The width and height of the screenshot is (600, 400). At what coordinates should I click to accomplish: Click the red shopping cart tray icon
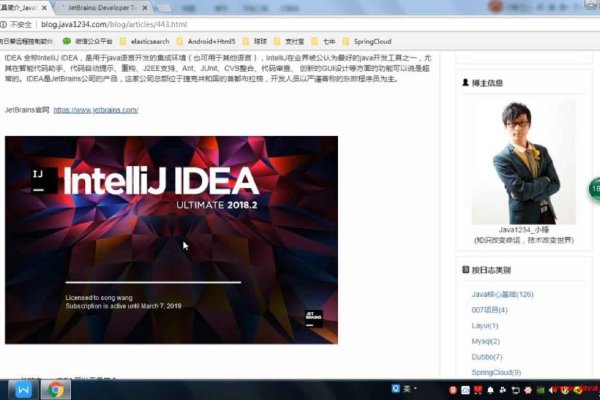click(x=478, y=390)
